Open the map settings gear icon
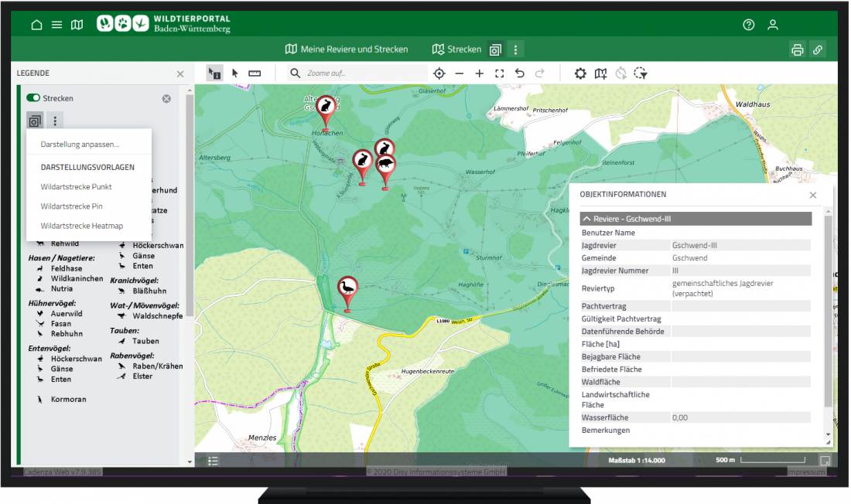This screenshot has height=504, width=851. point(580,73)
